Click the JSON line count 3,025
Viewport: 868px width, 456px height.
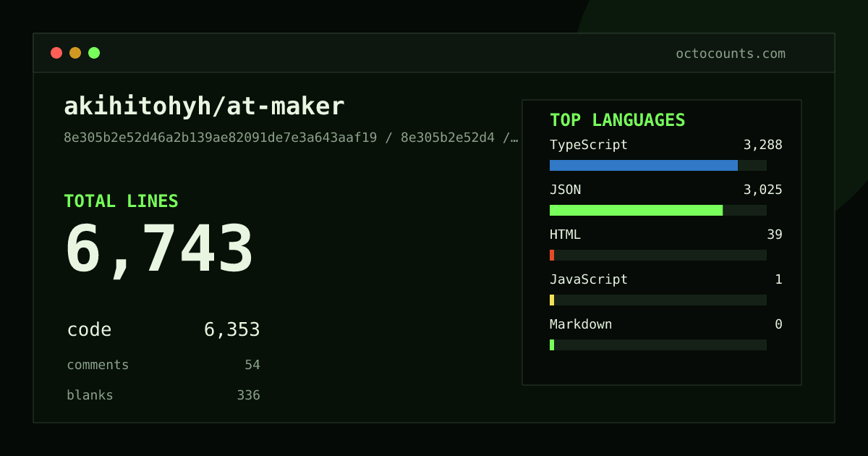click(762, 190)
